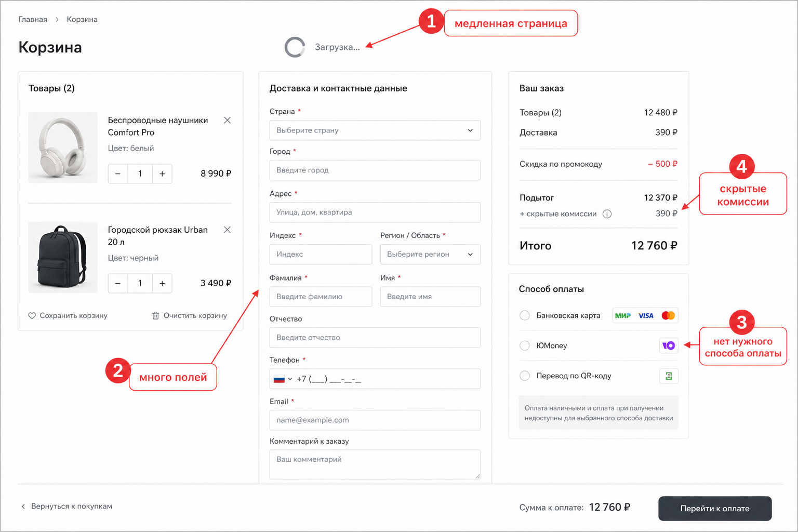The height and width of the screenshot is (532, 798).
Task: Decrease quantity of Comfort Pro headphones
Action: (118, 174)
